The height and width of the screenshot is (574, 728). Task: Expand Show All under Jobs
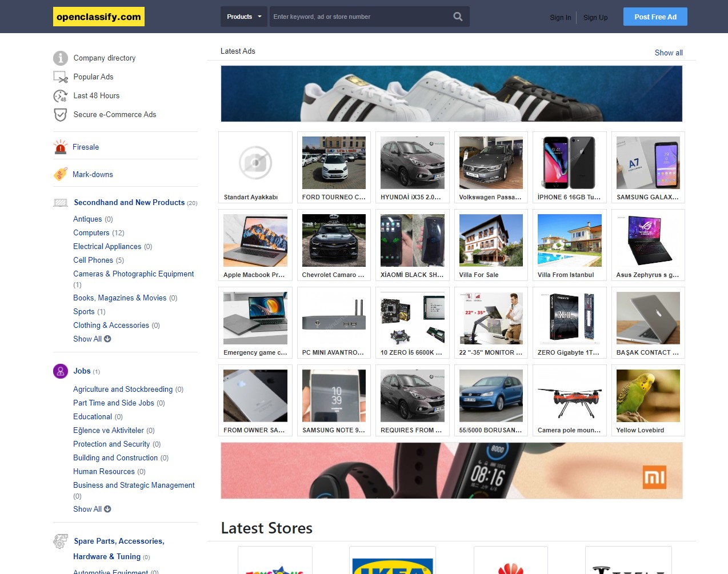92,509
